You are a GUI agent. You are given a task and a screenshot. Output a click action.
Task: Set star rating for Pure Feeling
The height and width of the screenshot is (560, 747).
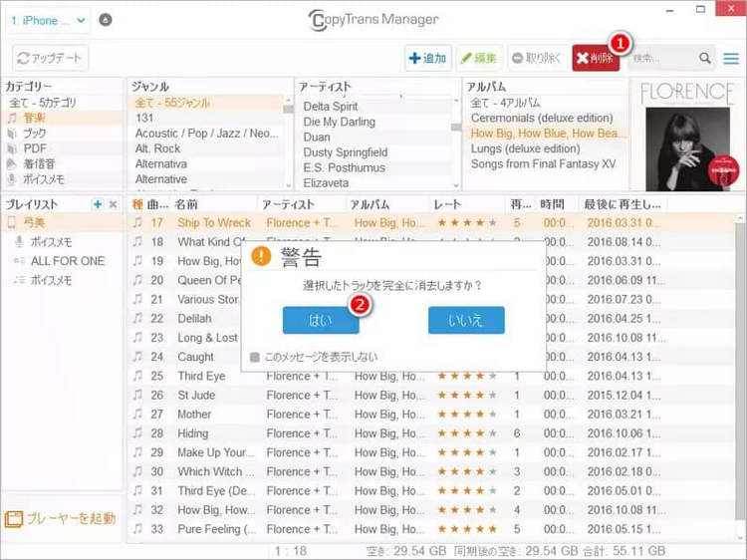[467, 528]
